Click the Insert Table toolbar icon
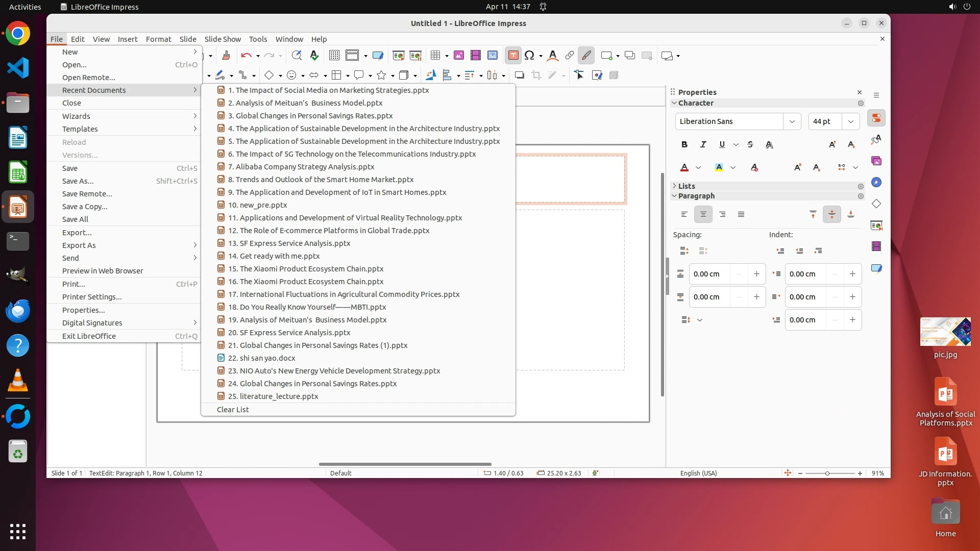 435,56
